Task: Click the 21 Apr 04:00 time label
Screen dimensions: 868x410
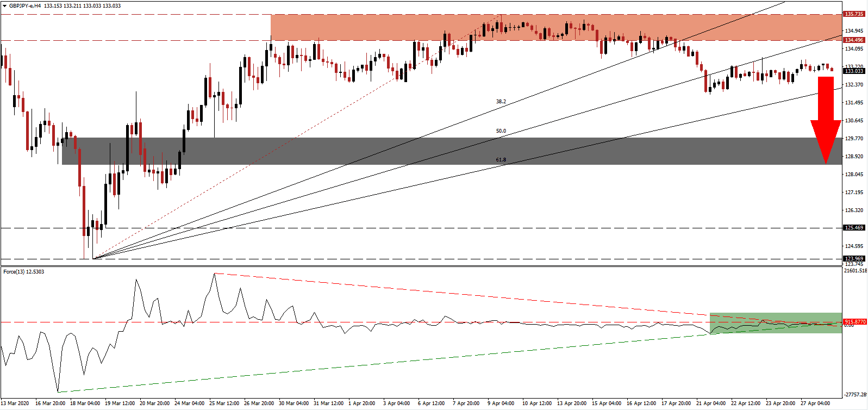Action: point(711,403)
